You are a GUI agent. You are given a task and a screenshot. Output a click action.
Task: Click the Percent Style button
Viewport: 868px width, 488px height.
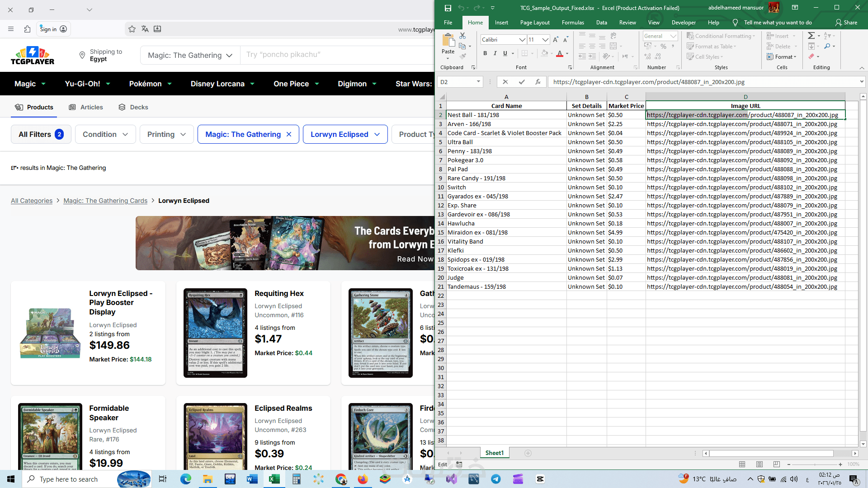tap(663, 46)
